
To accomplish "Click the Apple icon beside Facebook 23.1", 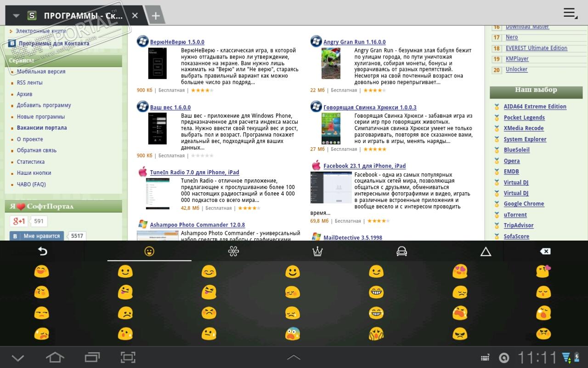I will point(316,166).
